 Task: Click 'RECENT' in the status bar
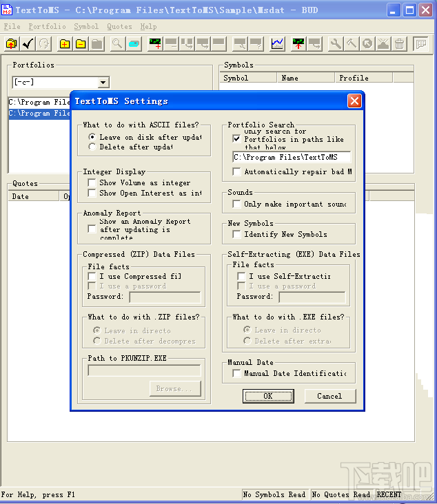[x=389, y=494]
